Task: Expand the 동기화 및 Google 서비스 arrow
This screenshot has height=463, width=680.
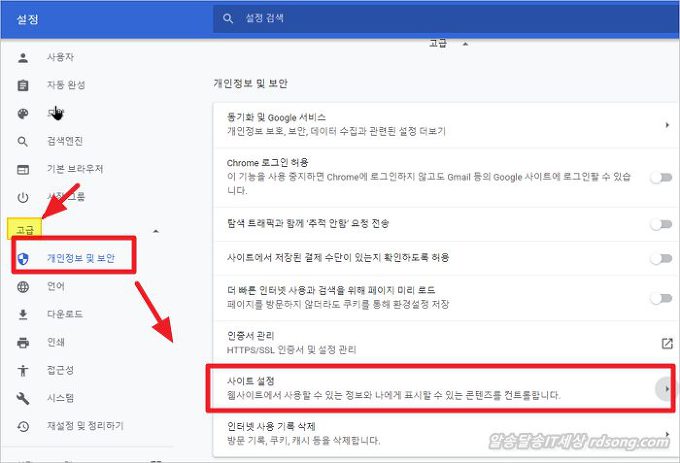Action: [667, 125]
